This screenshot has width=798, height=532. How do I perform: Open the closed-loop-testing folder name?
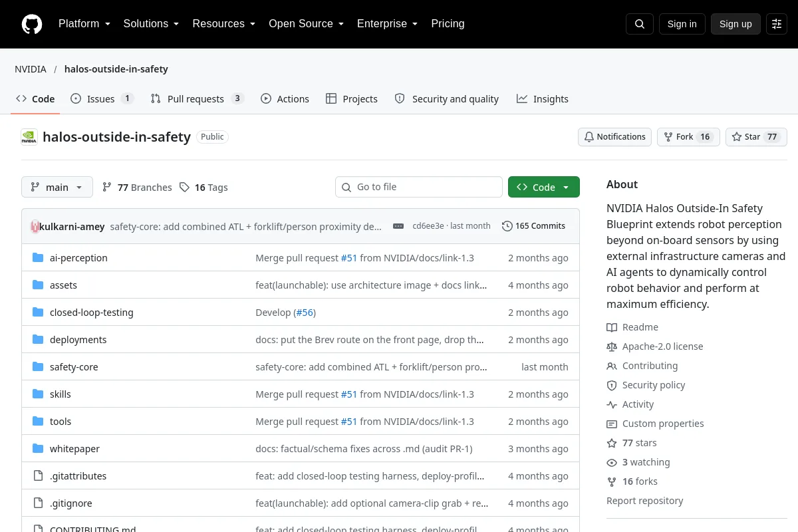tap(92, 313)
